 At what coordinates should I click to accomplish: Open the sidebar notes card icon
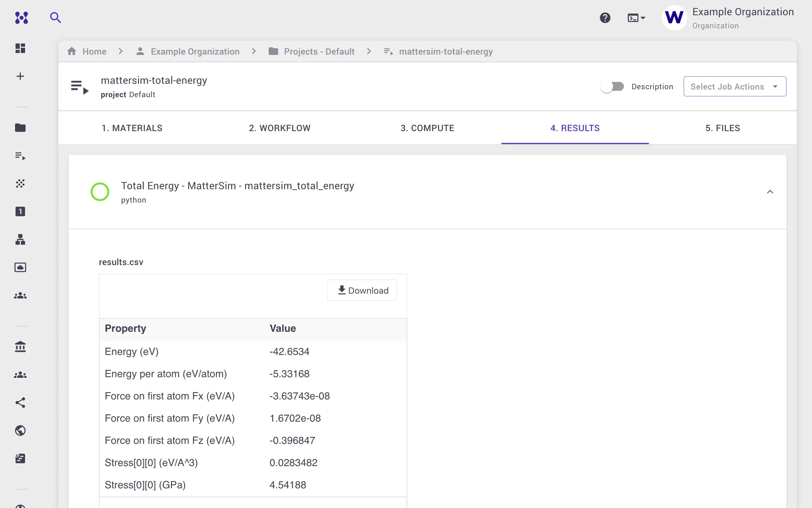tap(20, 458)
